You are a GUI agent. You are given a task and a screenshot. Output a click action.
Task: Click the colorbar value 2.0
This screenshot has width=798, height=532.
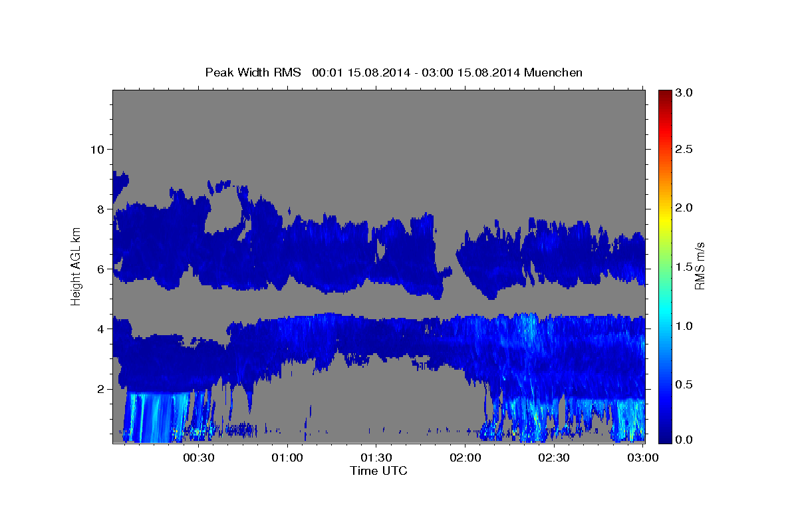tap(684, 207)
